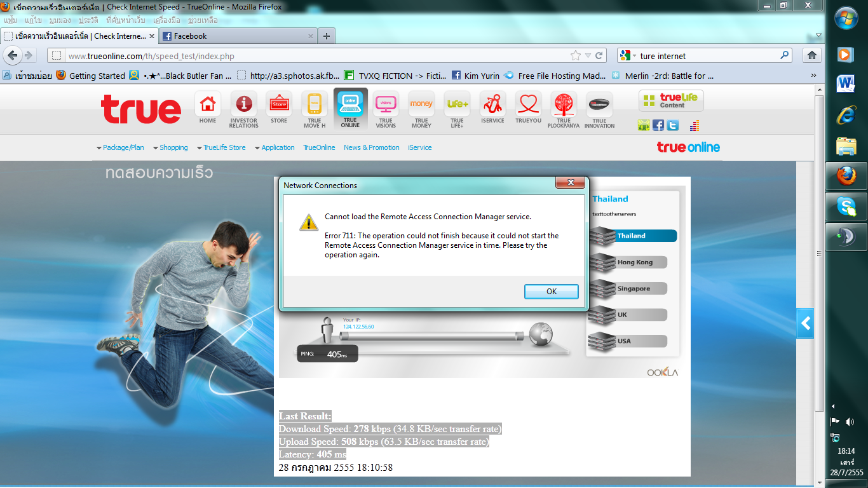Expand the TrueLife Store dropdown menu
The image size is (868, 488).
pyautogui.click(x=221, y=147)
